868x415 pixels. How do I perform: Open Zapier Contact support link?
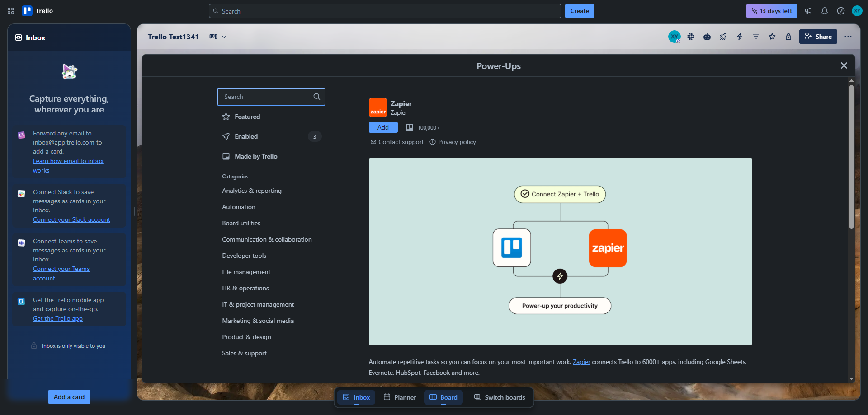[401, 142]
